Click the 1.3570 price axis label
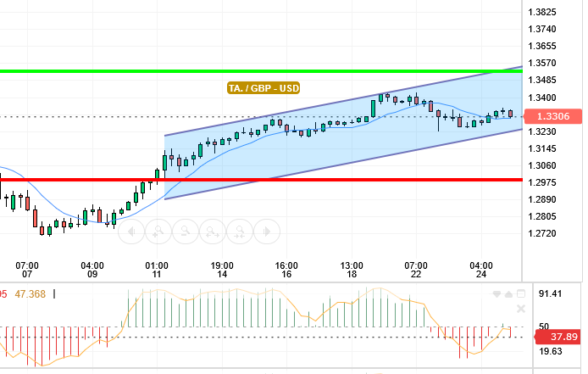The image size is (588, 374). [x=542, y=63]
